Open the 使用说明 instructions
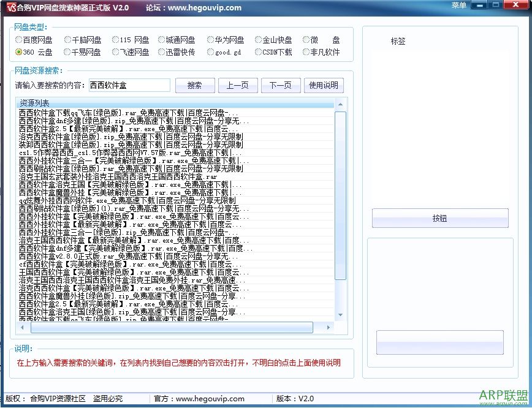The height and width of the screenshot is (408, 532). click(324, 85)
